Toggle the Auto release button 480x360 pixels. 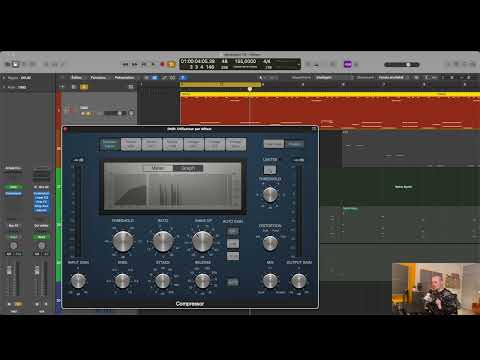(233, 282)
